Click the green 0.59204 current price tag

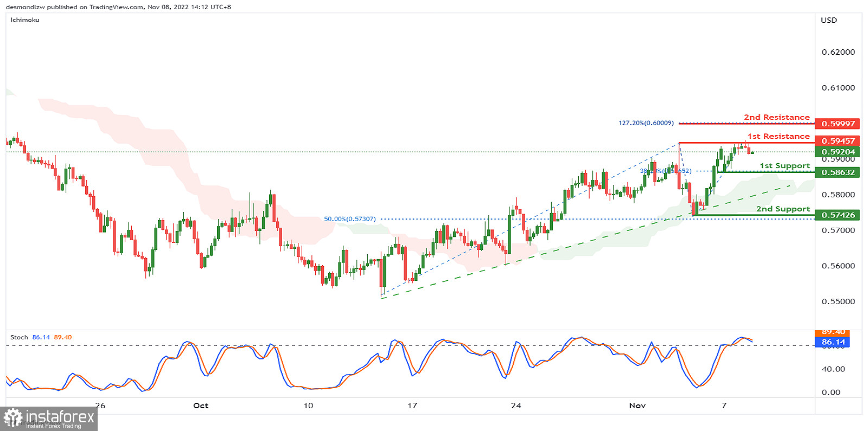pos(838,152)
